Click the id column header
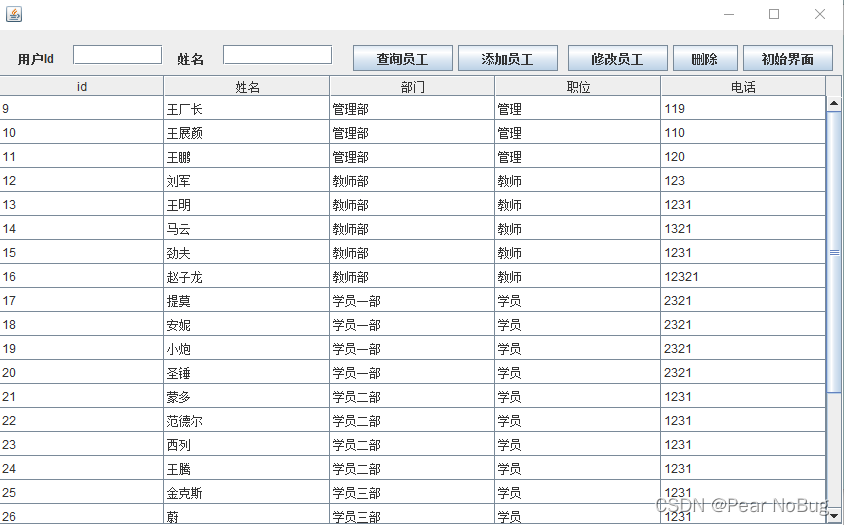The image size is (844, 525). 82,86
